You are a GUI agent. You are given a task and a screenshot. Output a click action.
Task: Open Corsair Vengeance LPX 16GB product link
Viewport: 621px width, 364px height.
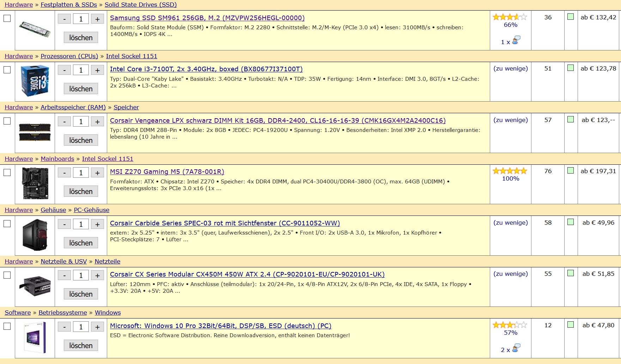[x=278, y=120]
